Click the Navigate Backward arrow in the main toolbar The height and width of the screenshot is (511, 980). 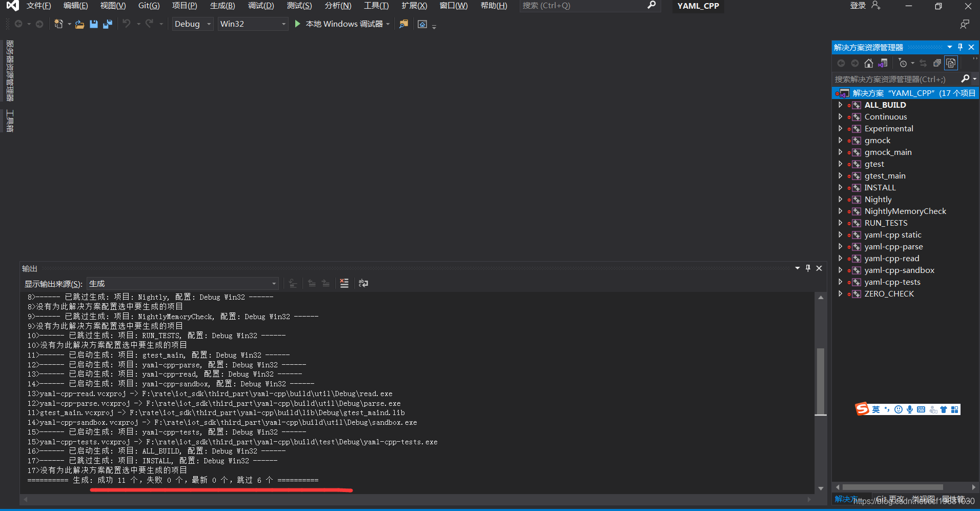coord(18,24)
